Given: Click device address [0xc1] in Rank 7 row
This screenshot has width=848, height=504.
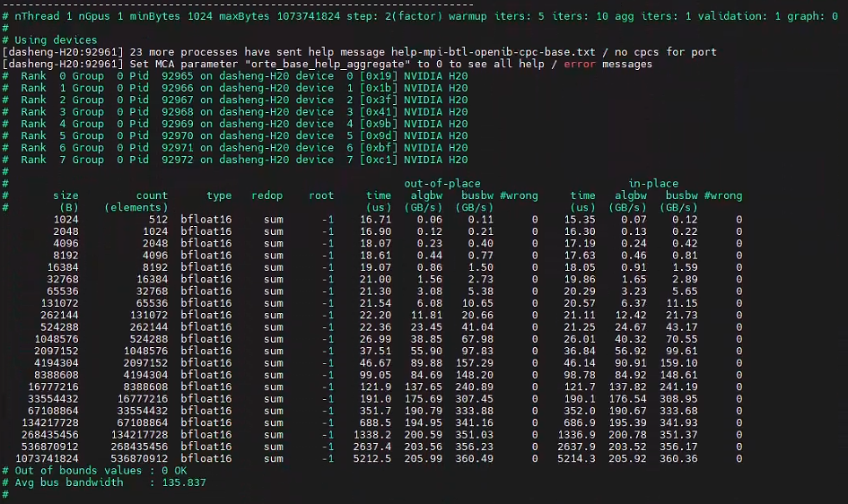Looking at the screenshot, I should pyautogui.click(x=379, y=160).
